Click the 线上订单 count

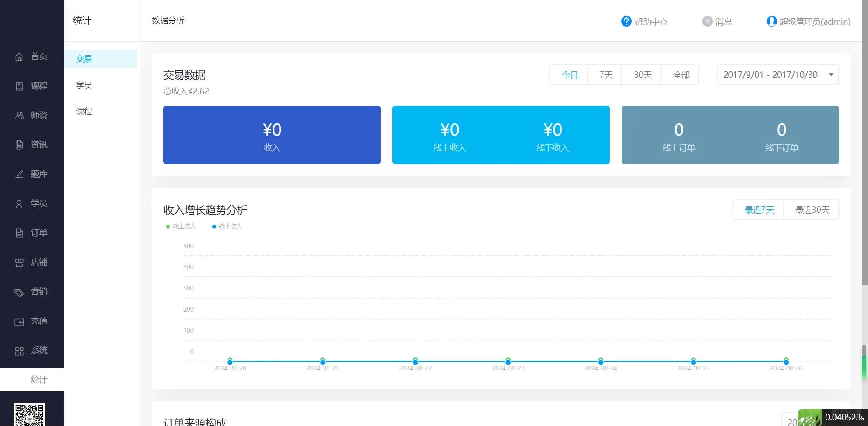pyautogui.click(x=679, y=130)
